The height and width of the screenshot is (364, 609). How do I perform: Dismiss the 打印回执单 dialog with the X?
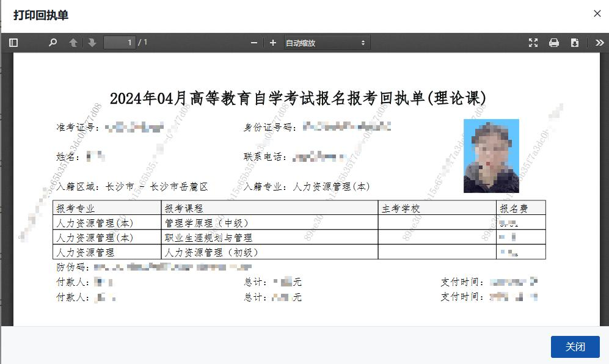(597, 13)
